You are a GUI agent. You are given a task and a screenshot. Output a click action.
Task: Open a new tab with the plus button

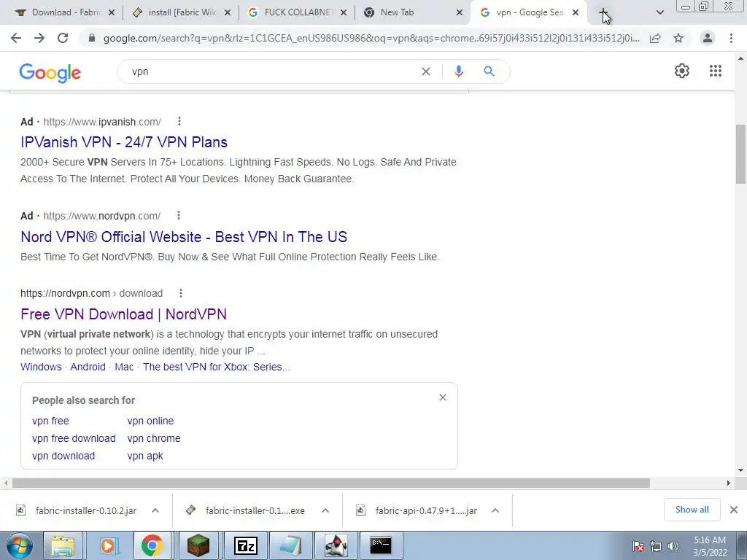603,12
